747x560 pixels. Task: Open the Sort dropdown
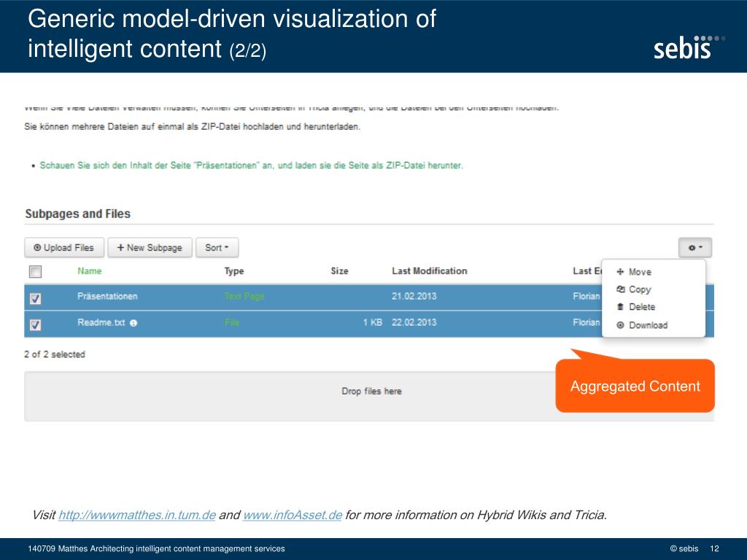point(217,248)
